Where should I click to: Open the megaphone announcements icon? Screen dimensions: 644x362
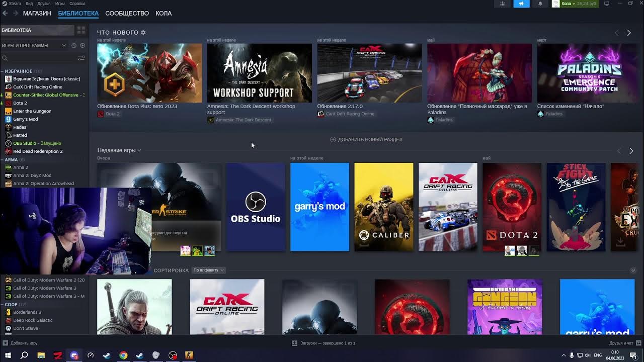click(x=521, y=4)
